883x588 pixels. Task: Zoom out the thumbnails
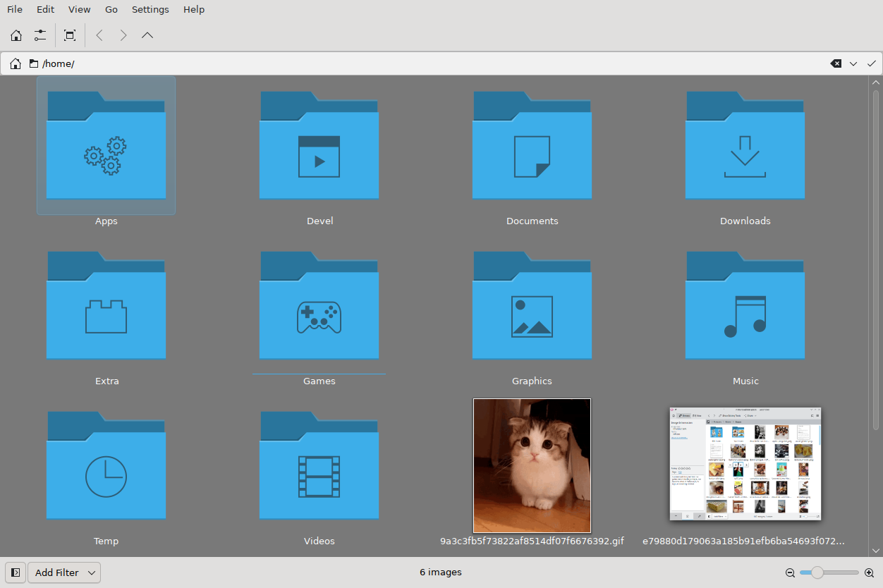point(791,572)
